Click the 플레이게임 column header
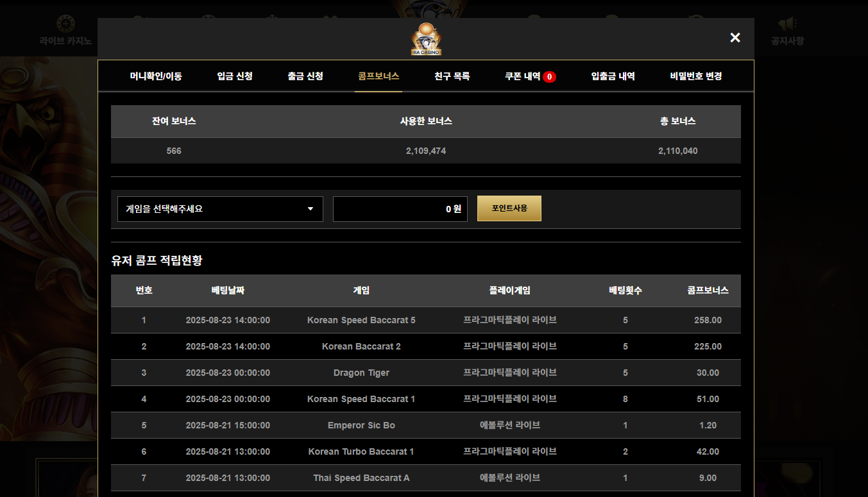 coord(510,290)
